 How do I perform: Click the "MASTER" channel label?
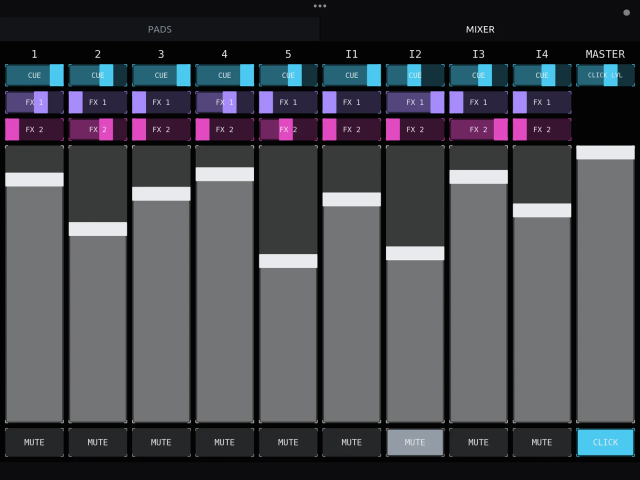click(605, 54)
